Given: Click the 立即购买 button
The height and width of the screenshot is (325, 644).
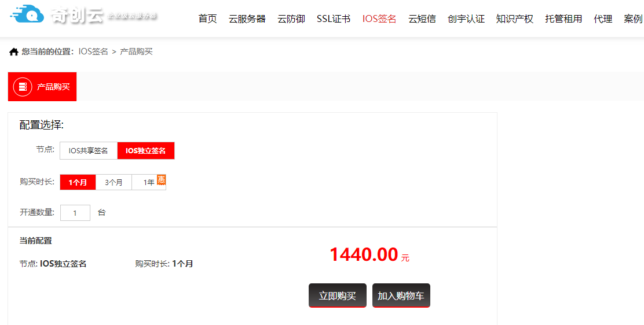Looking at the screenshot, I should tap(337, 296).
